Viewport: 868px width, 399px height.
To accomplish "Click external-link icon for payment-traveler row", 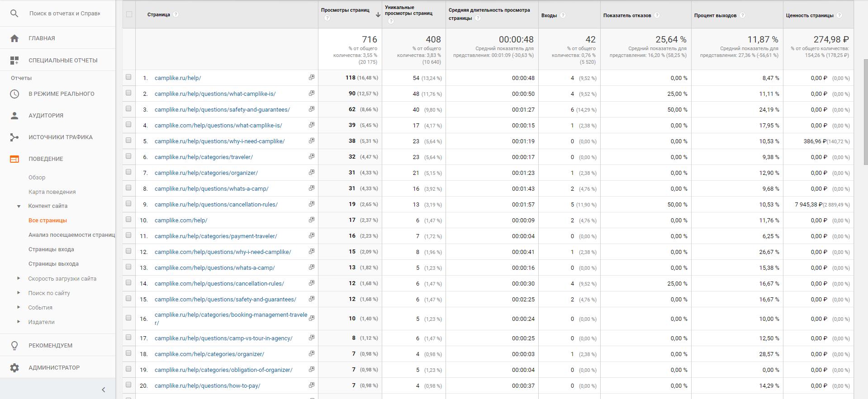I will [312, 236].
